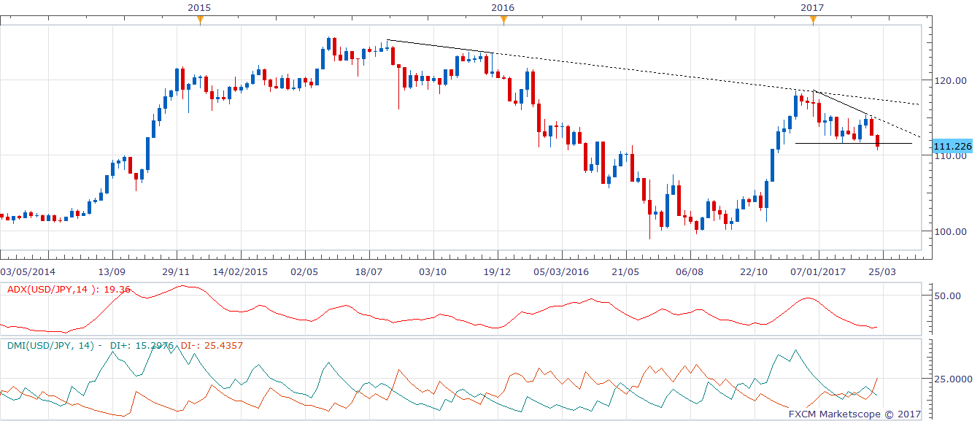This screenshot has height=421, width=980.
Task: Click the 05/03/2016 date label
Action: pyautogui.click(x=561, y=271)
